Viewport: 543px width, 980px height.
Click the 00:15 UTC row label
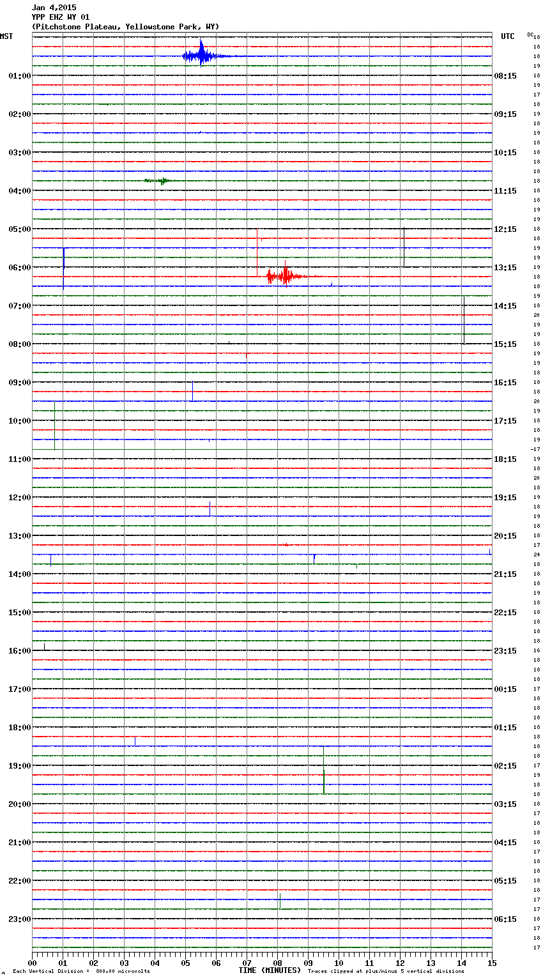pyautogui.click(x=505, y=689)
